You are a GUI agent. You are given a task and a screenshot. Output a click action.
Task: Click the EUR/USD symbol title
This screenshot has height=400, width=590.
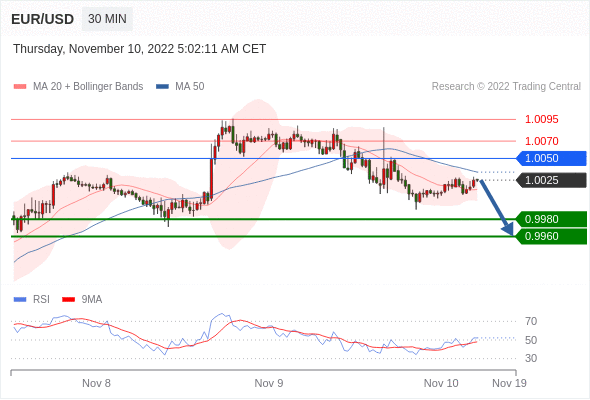(43, 19)
